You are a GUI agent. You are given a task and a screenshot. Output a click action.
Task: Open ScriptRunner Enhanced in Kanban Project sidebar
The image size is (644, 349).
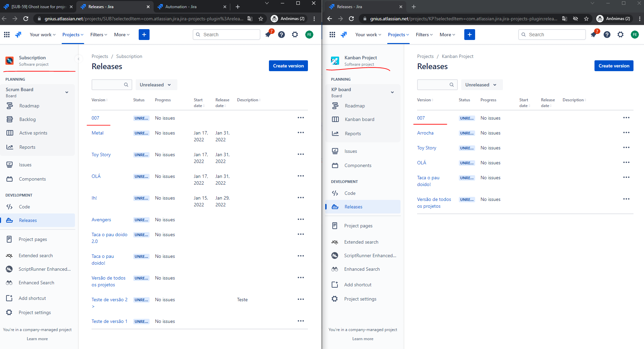[x=369, y=255]
